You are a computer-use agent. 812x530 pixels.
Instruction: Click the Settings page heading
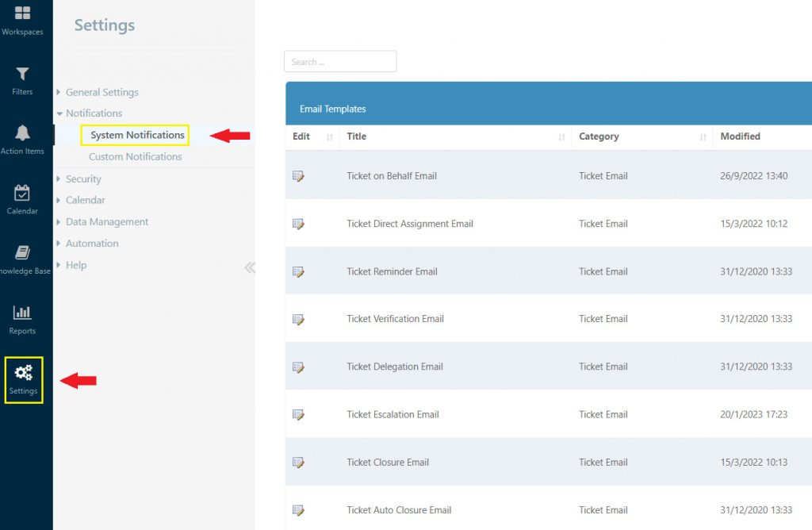coord(105,25)
